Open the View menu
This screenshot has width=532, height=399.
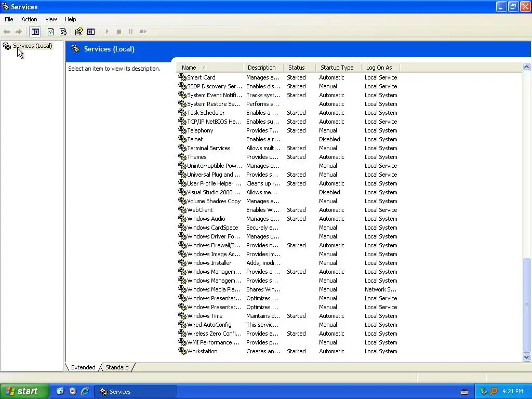[51, 19]
